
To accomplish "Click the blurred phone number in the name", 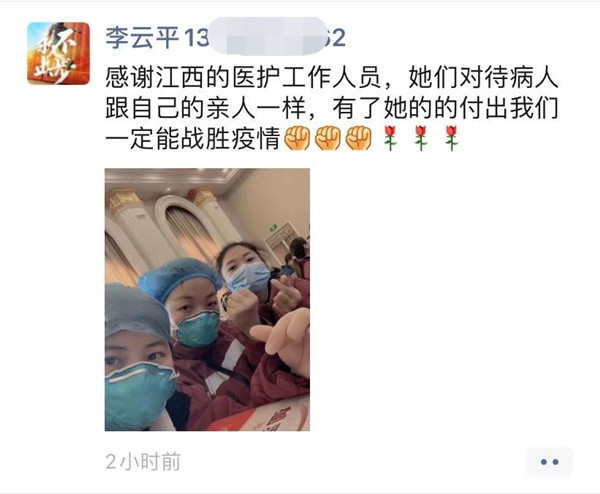I will coord(267,36).
